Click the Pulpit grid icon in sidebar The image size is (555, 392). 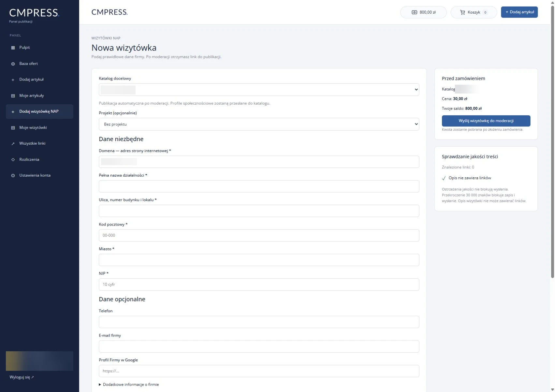pos(13,48)
